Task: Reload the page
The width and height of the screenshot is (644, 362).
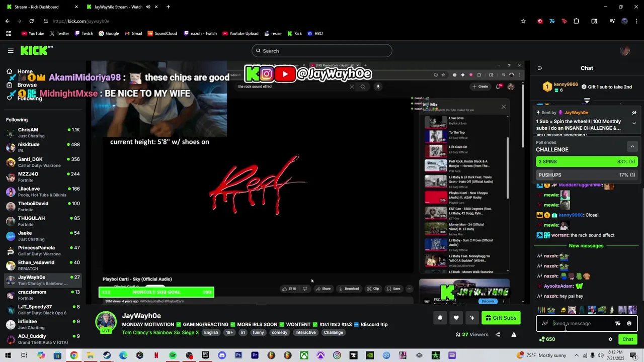Action: (31, 21)
